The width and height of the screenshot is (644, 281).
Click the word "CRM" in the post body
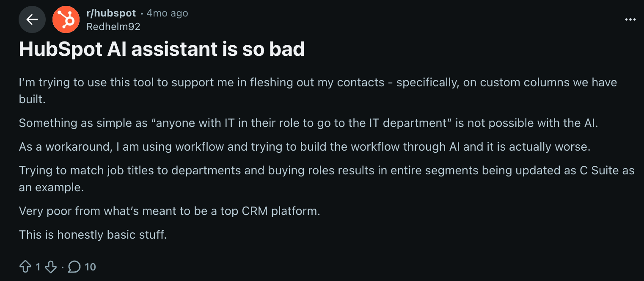[x=255, y=211]
